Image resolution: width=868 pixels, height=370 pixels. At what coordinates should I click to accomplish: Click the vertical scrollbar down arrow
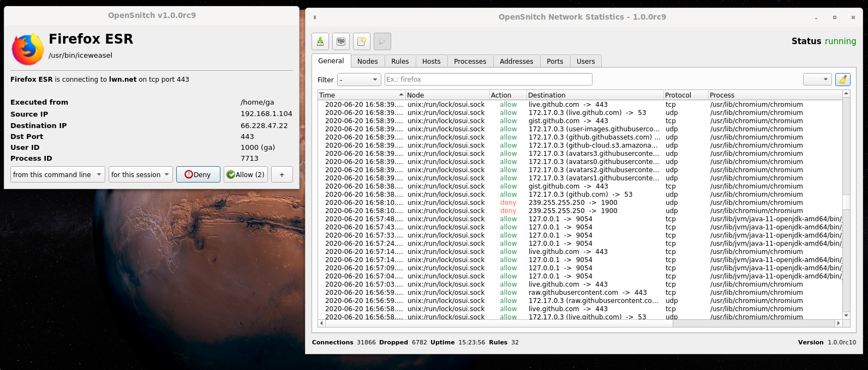846,316
